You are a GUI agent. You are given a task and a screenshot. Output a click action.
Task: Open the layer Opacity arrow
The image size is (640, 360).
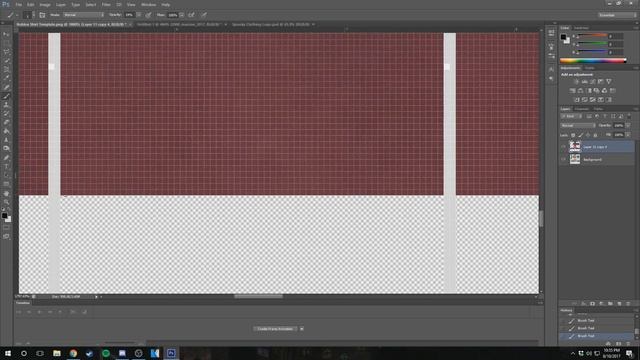(628, 125)
